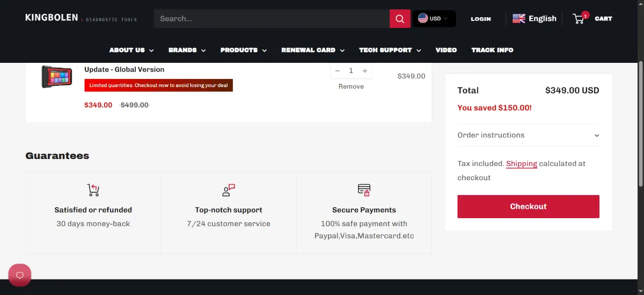Click the UK flag language icon
The image size is (644, 295).
(519, 18)
